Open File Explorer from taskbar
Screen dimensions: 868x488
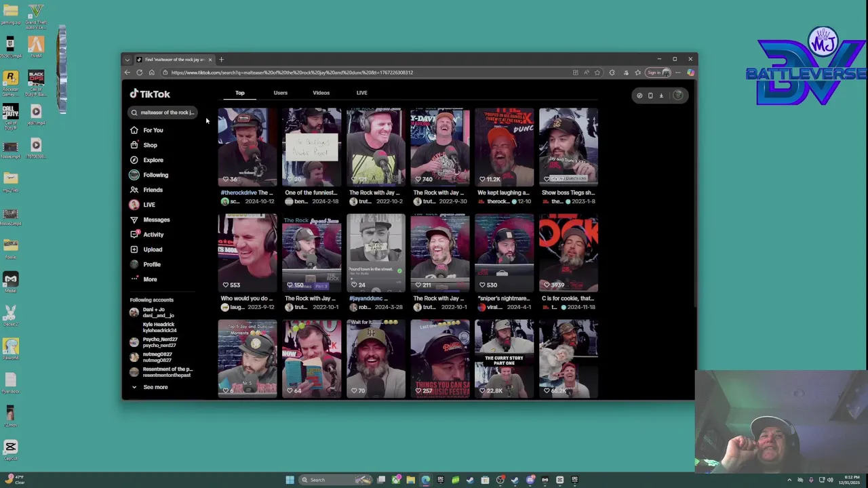tap(410, 480)
